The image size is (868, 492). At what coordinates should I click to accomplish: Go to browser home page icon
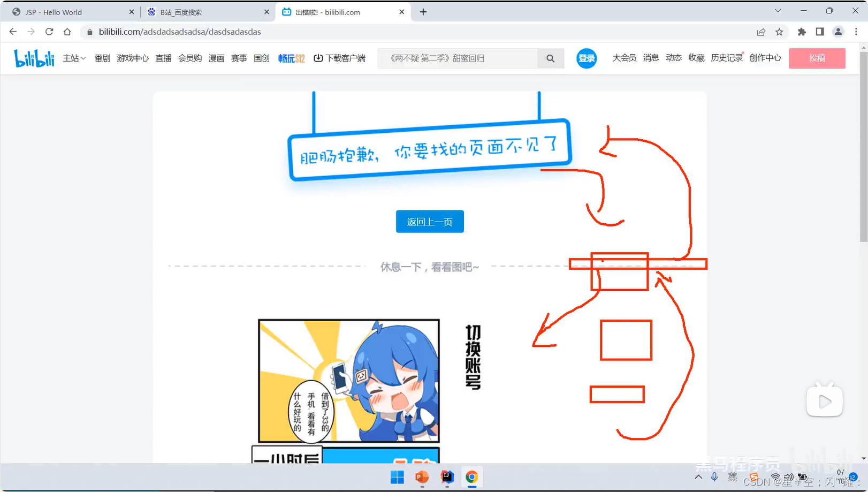(67, 32)
